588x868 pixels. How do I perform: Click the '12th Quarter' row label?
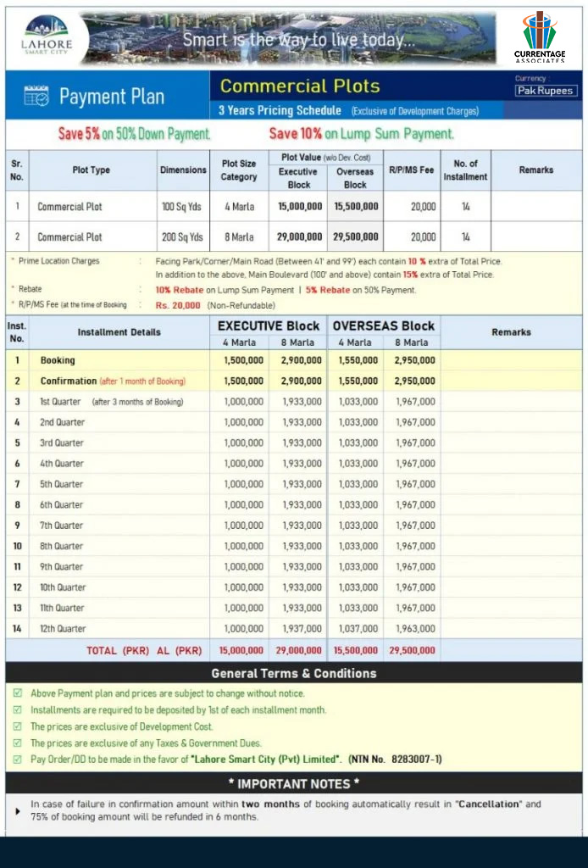(63, 628)
